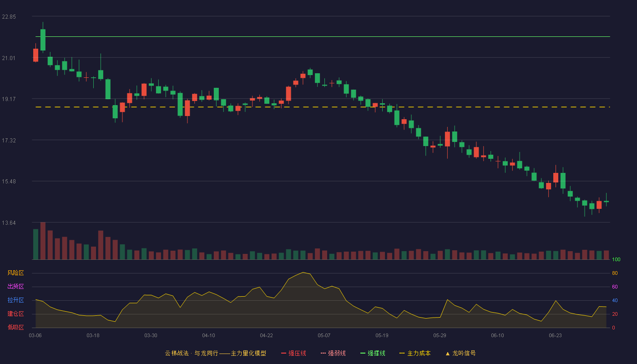The image size is (637, 364).
Task: Select the tallest red volume bar
Action: pos(43,241)
